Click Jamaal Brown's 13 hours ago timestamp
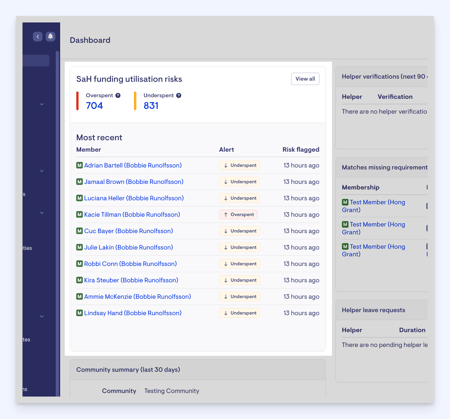Screen dimensions: 450x419 [301, 182]
